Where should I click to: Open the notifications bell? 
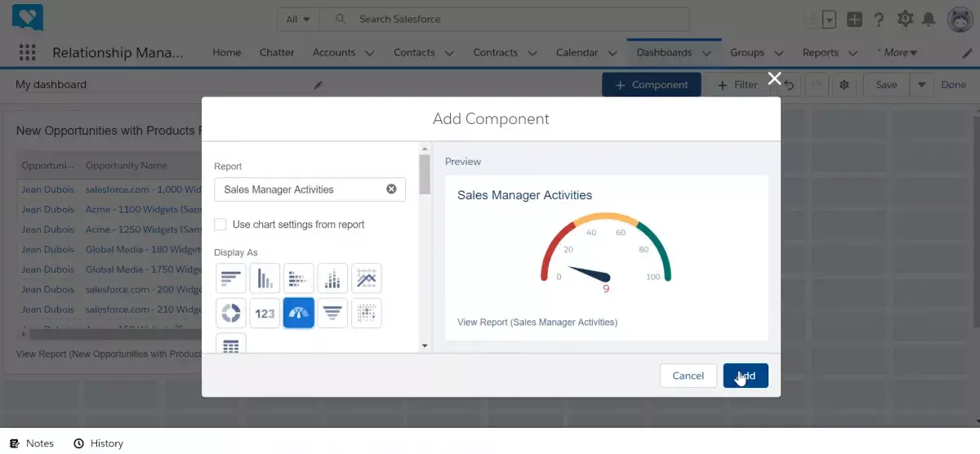coord(929,19)
